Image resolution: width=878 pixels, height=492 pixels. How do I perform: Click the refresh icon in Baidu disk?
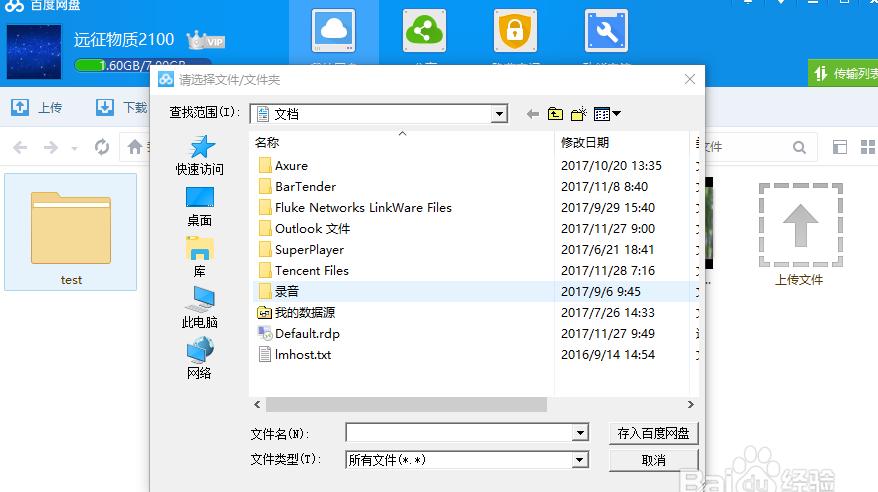point(101,147)
